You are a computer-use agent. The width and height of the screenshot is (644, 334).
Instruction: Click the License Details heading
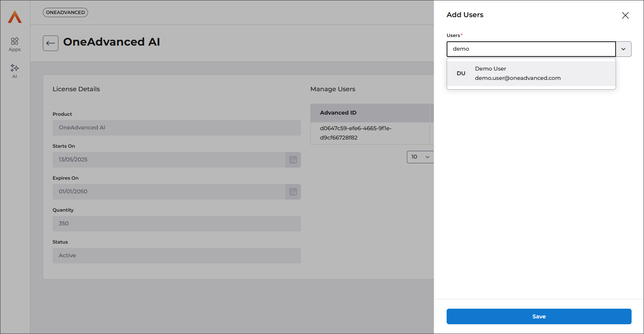(x=76, y=89)
